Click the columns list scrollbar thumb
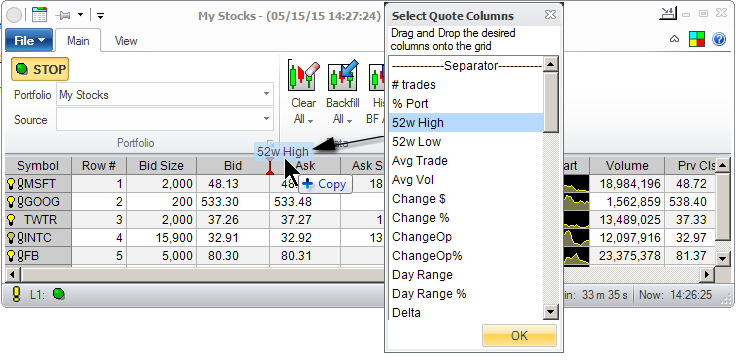 pos(551,102)
